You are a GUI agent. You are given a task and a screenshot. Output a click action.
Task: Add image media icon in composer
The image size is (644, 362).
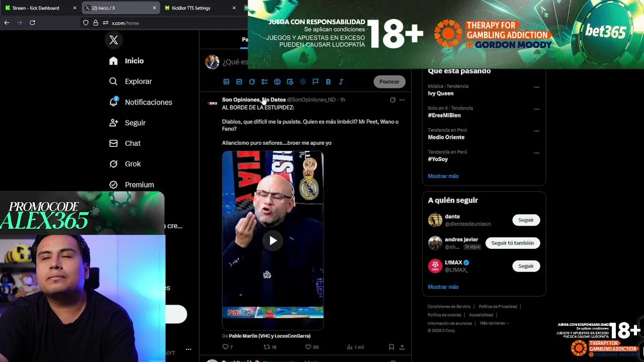(x=226, y=81)
